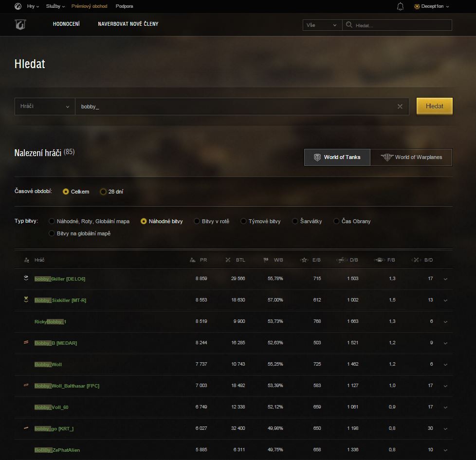
Task: Sort by E/B experience star column icon
Action: pos(304,260)
